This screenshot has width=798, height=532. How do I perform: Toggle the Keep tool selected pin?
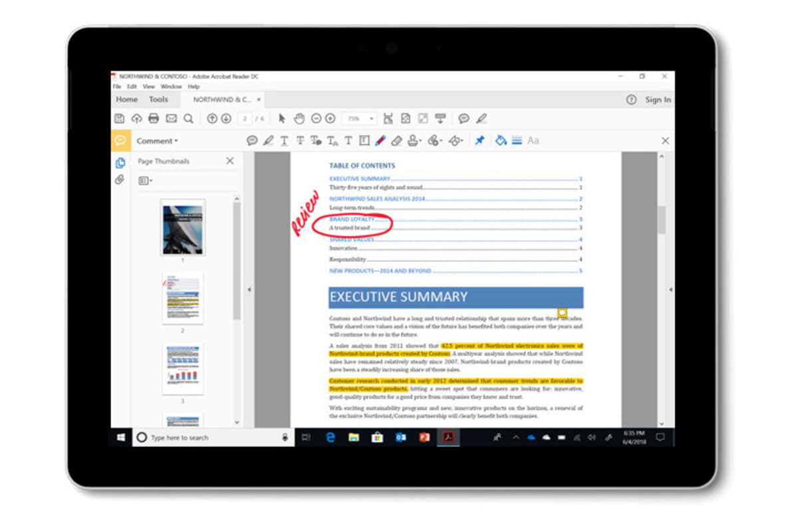click(479, 140)
